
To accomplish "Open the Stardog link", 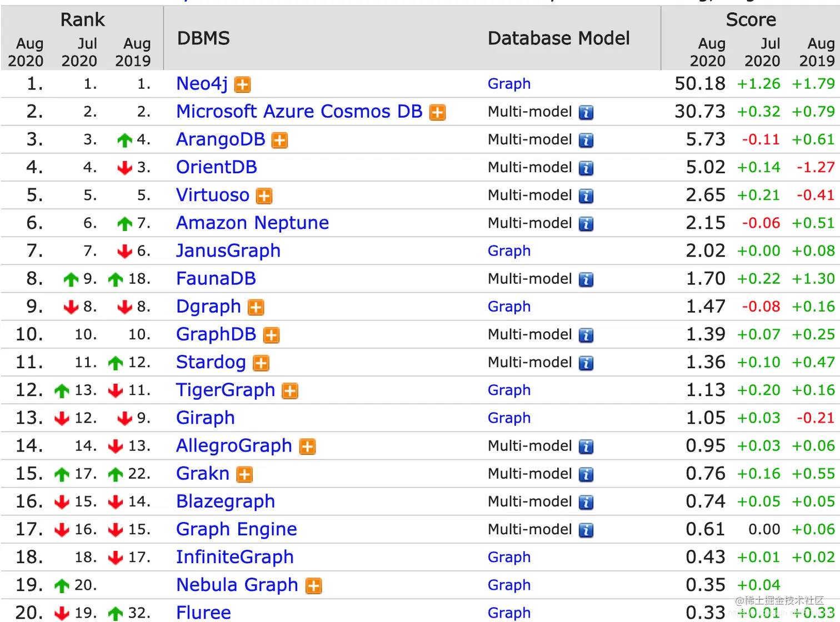I will click(x=211, y=362).
